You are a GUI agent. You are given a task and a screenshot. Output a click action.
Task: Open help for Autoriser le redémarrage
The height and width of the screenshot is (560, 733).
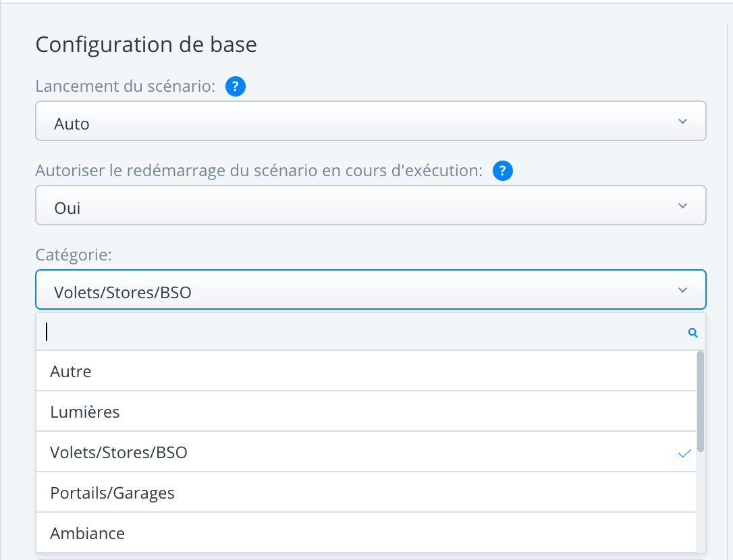point(503,171)
